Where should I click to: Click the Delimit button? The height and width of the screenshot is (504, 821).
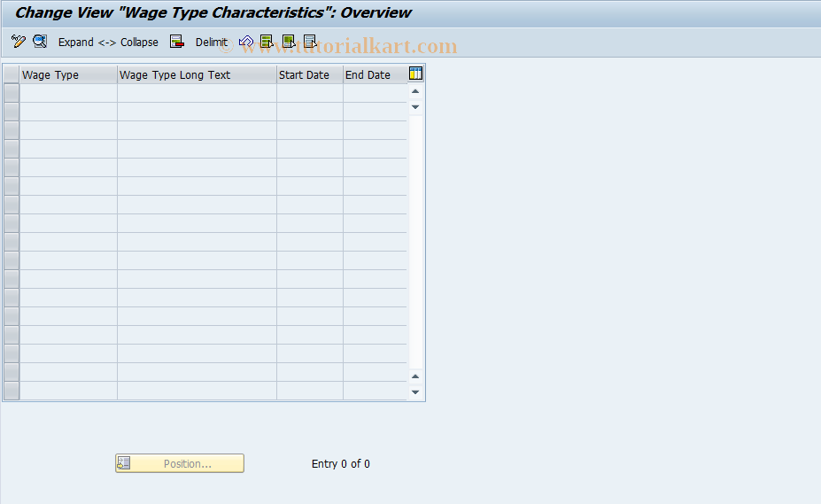coord(211,43)
